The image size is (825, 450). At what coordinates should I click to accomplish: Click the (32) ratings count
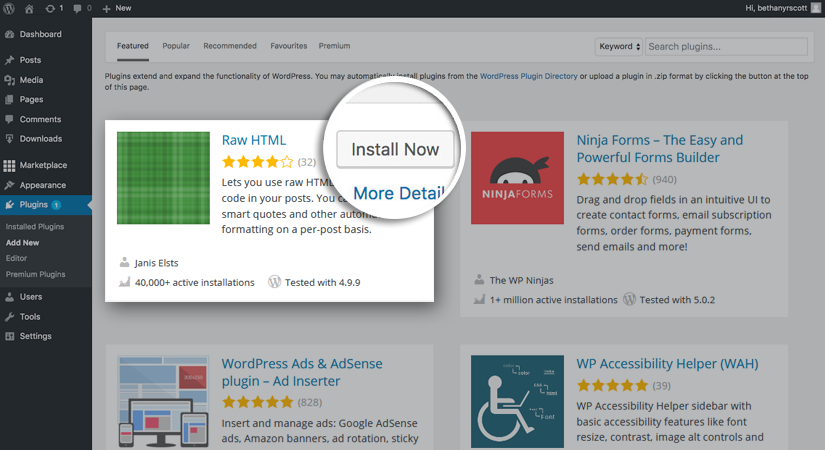(x=307, y=163)
